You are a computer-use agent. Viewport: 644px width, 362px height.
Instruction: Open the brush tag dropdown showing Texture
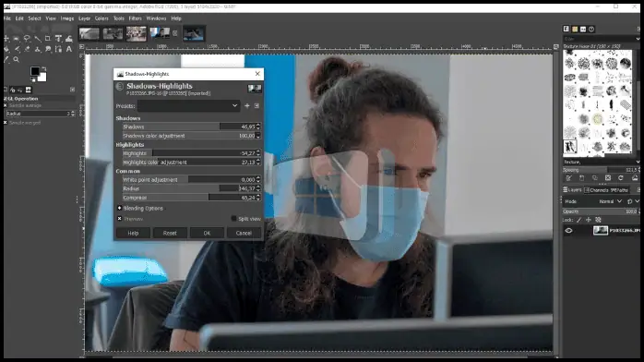602,163
